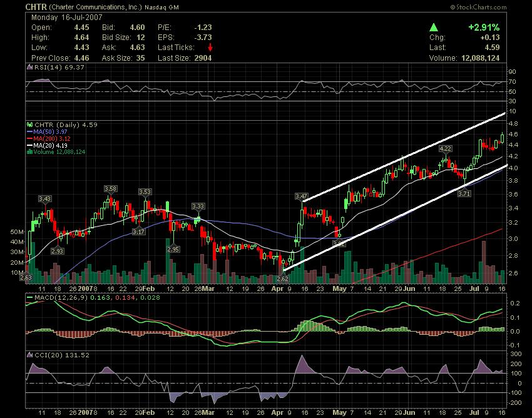Click the 2.93 price low label

(58, 252)
